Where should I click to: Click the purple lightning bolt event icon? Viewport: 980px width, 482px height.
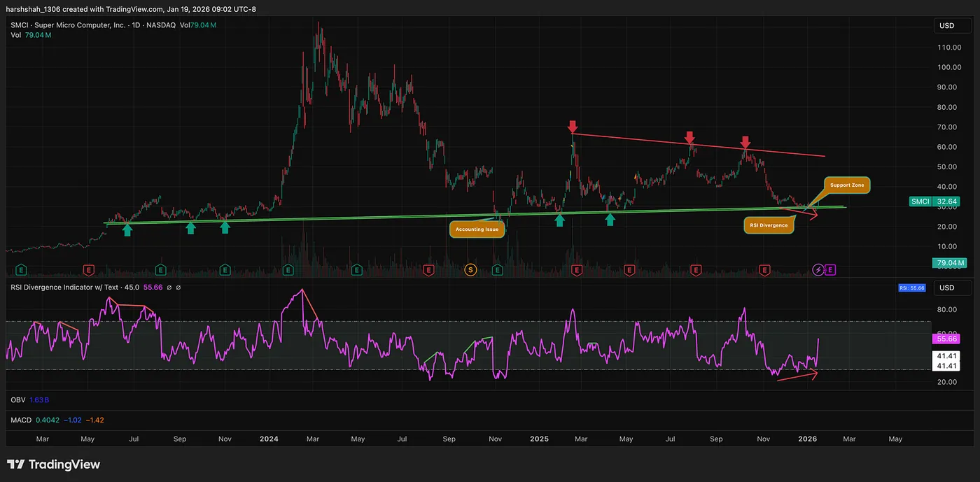coord(818,269)
